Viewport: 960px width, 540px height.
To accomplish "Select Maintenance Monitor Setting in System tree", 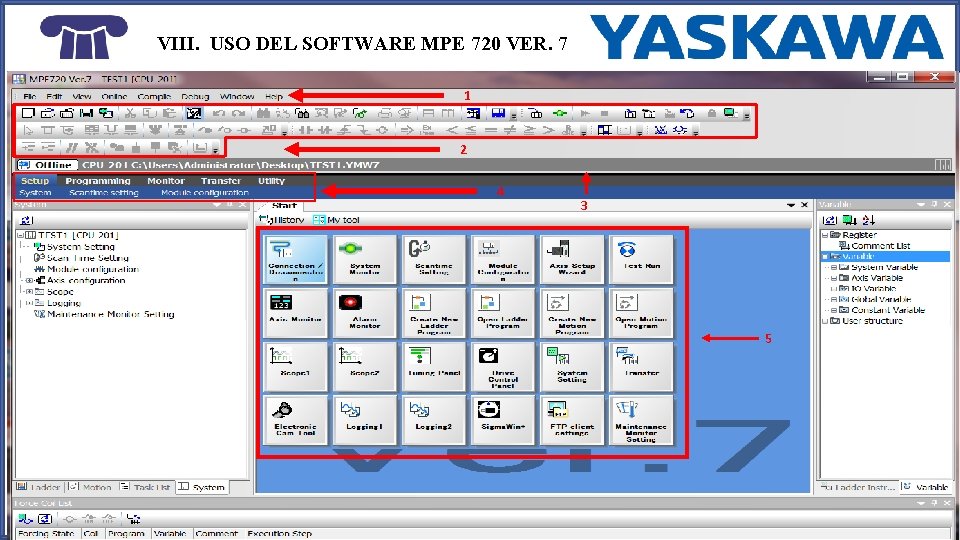I will [111, 314].
